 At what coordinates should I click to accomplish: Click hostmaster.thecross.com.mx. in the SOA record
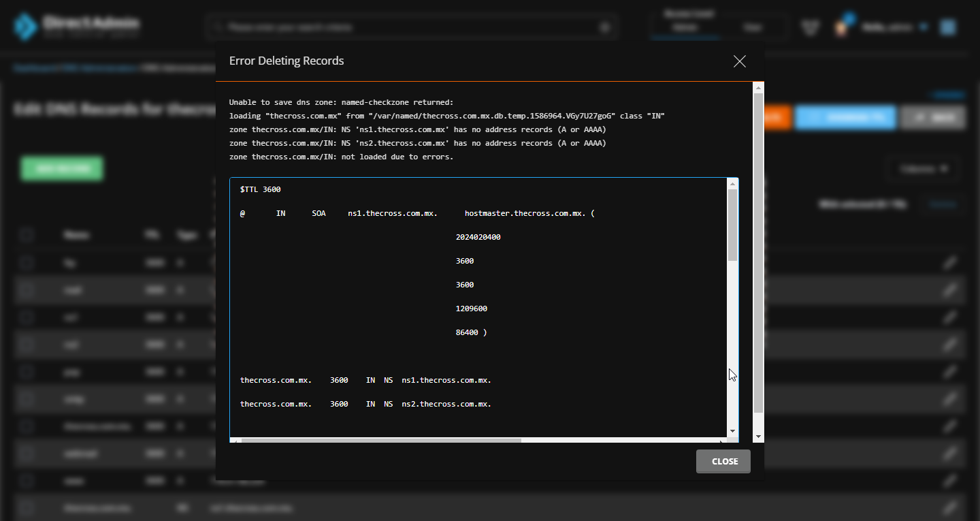tap(525, 213)
